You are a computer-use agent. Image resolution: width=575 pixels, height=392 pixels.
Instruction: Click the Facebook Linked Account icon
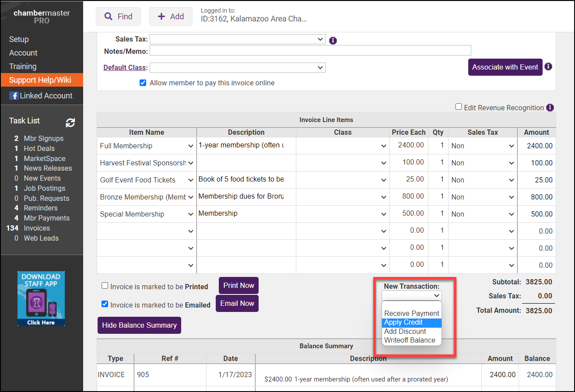point(14,96)
